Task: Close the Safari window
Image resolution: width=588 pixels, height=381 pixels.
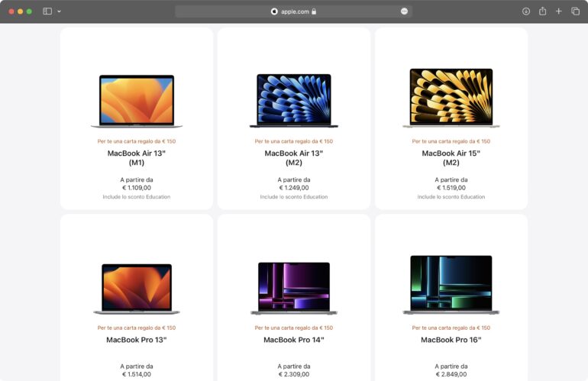Action: [11, 11]
